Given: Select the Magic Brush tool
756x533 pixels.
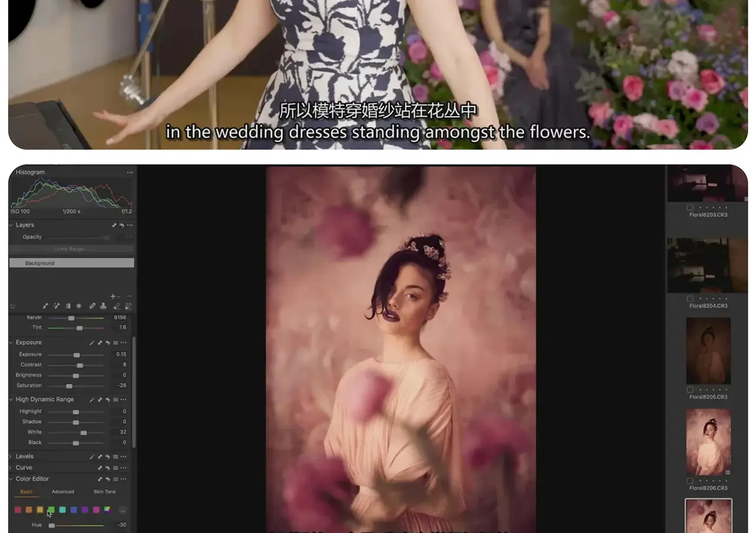Looking at the screenshot, I should 56,306.
